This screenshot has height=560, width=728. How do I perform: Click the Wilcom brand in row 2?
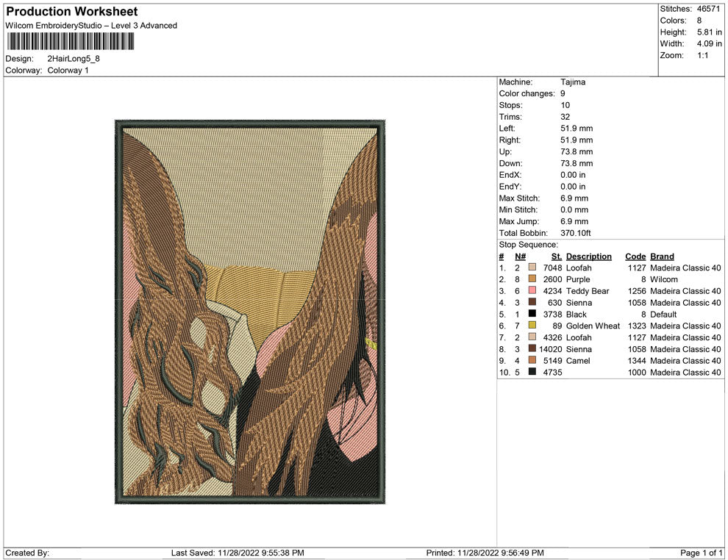[x=664, y=279]
